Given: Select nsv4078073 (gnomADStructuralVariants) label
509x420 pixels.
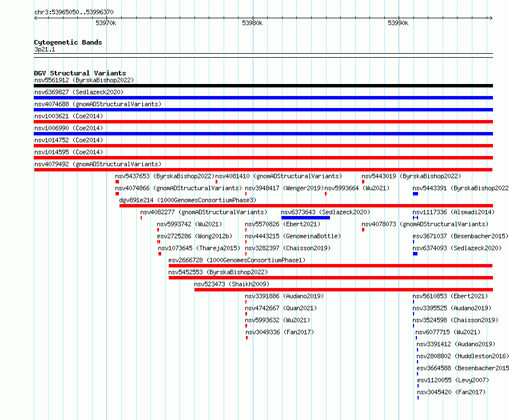Looking at the screenshot, I should click(425, 224).
